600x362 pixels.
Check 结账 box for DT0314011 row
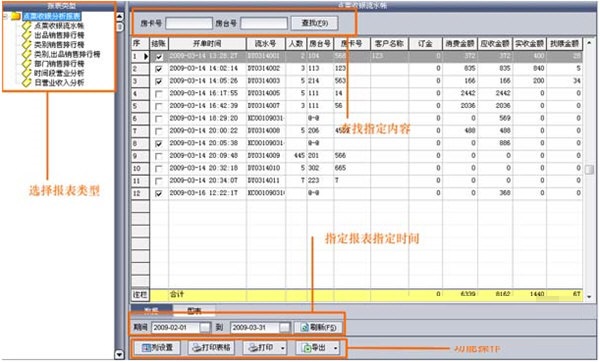[x=159, y=181]
